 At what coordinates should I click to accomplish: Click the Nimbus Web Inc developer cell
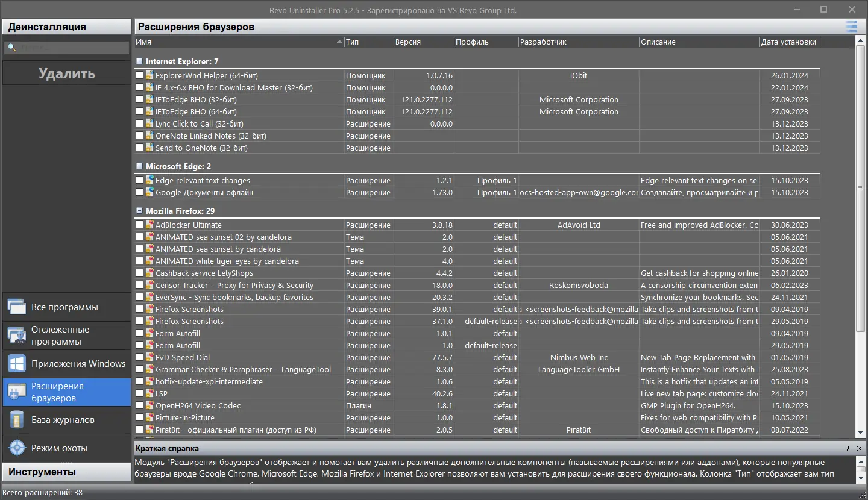[x=579, y=357]
